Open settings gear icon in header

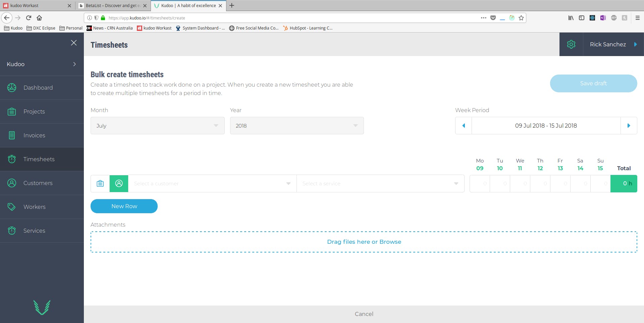click(571, 44)
